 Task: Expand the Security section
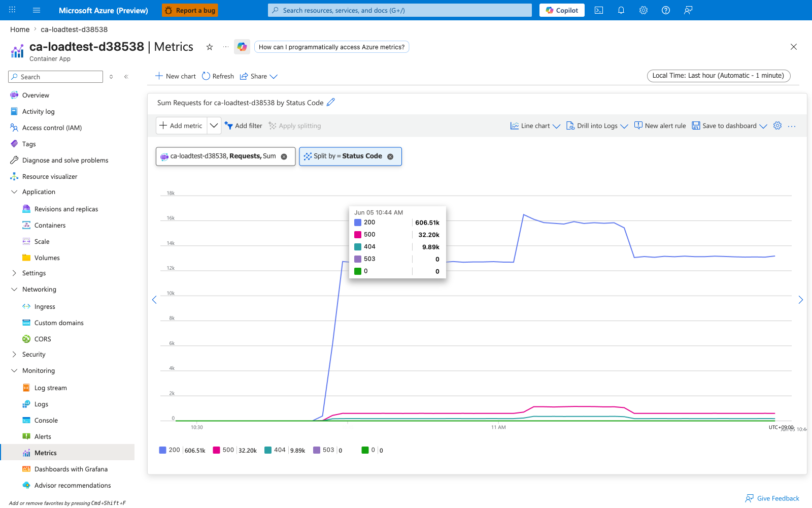[x=14, y=354]
